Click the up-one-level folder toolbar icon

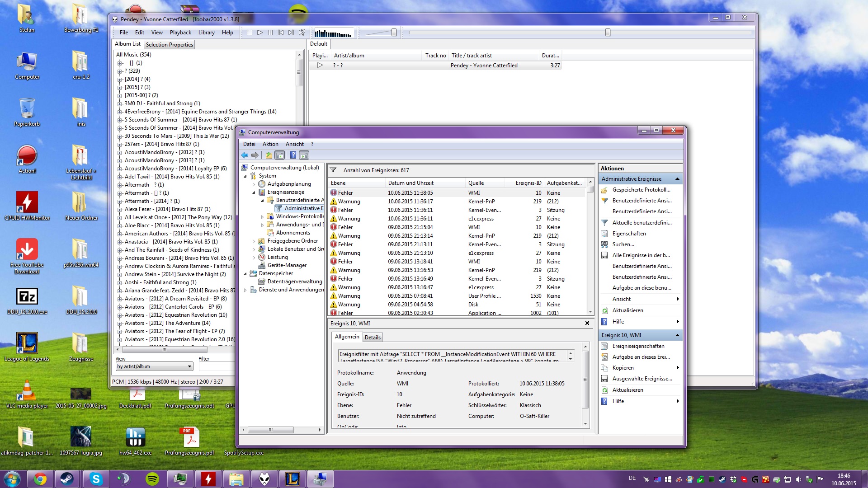269,155
